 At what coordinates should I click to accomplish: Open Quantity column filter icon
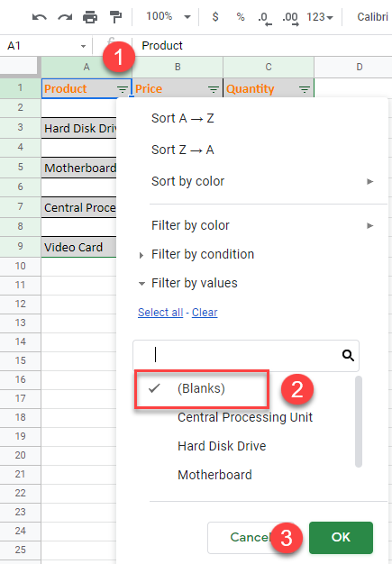(x=305, y=89)
